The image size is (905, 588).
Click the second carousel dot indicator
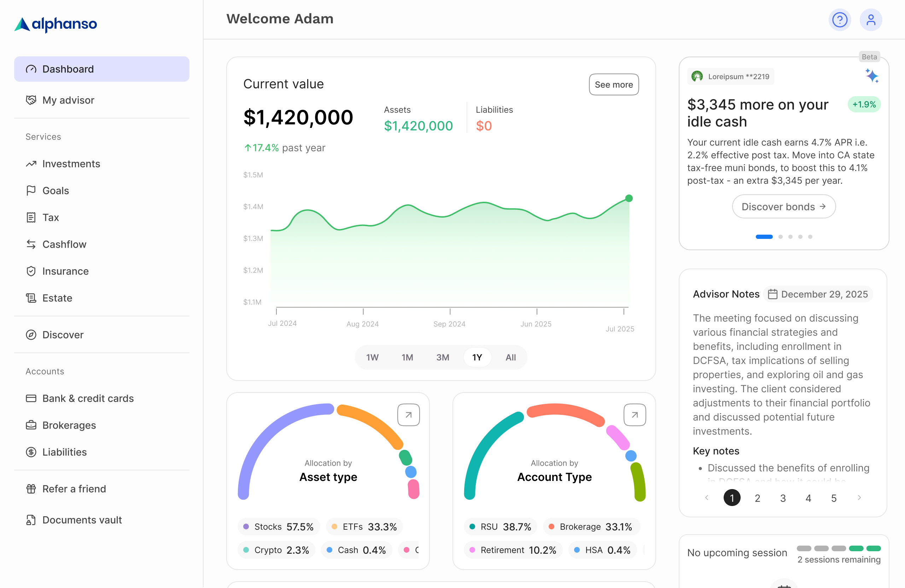click(780, 237)
